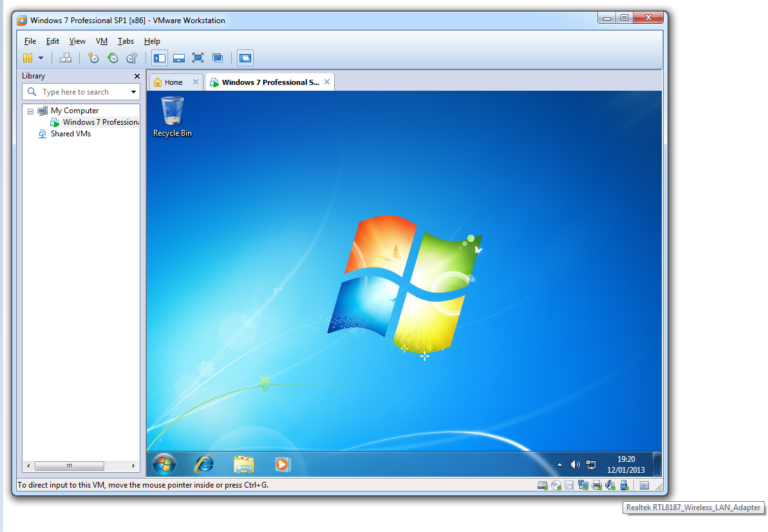This screenshot has width=768, height=532.
Task: Click the Send Ctrl+Alt+Del toolbar icon
Action: 66,58
